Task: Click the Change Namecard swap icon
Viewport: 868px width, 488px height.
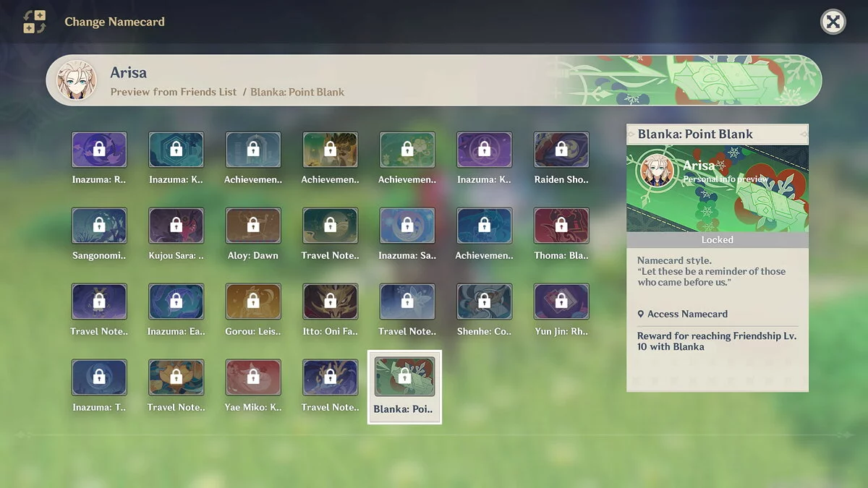Action: click(34, 22)
